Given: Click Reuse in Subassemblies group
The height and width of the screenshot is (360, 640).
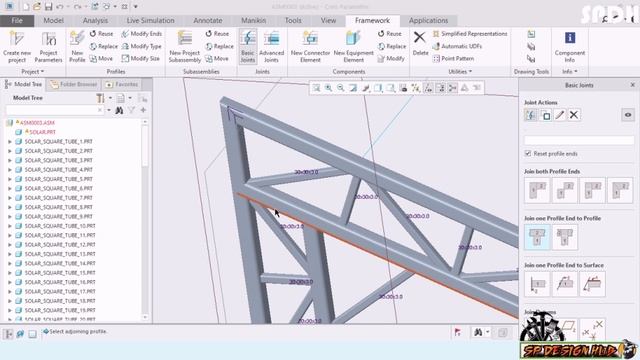Looking at the screenshot, I should 217,33.
